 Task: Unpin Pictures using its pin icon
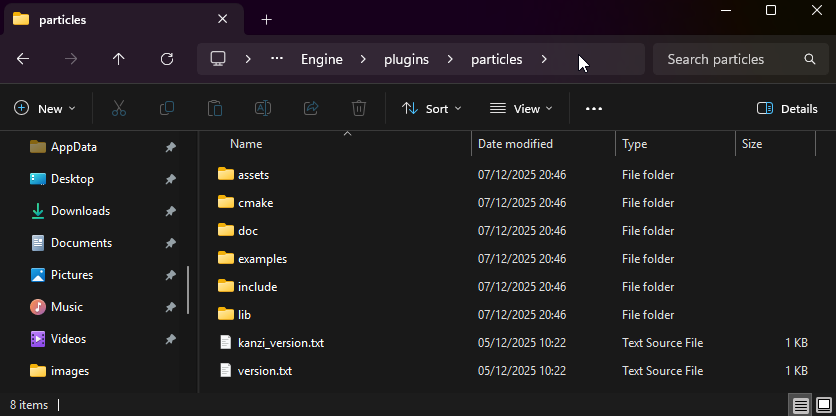171,275
